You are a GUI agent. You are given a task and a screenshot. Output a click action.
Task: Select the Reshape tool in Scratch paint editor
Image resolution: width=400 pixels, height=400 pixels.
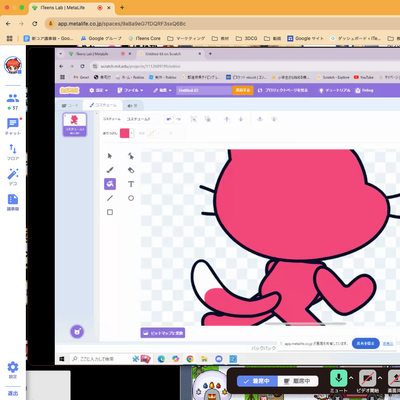click(131, 156)
